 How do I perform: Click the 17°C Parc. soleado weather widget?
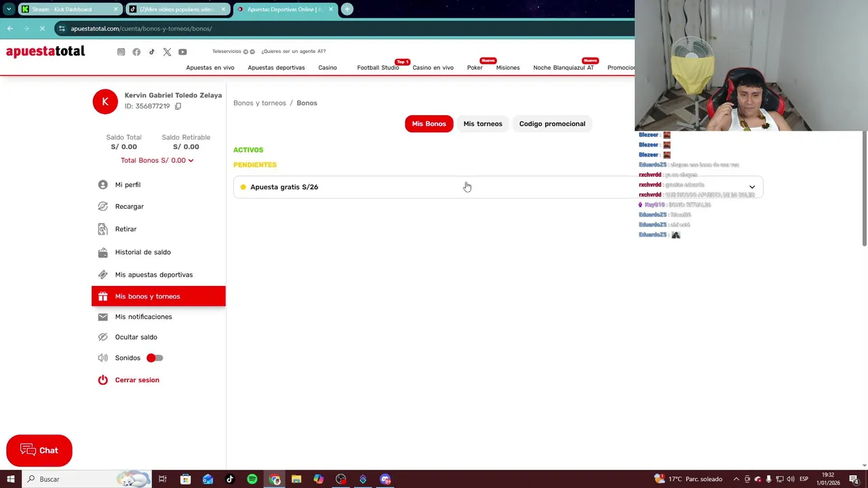click(688, 479)
